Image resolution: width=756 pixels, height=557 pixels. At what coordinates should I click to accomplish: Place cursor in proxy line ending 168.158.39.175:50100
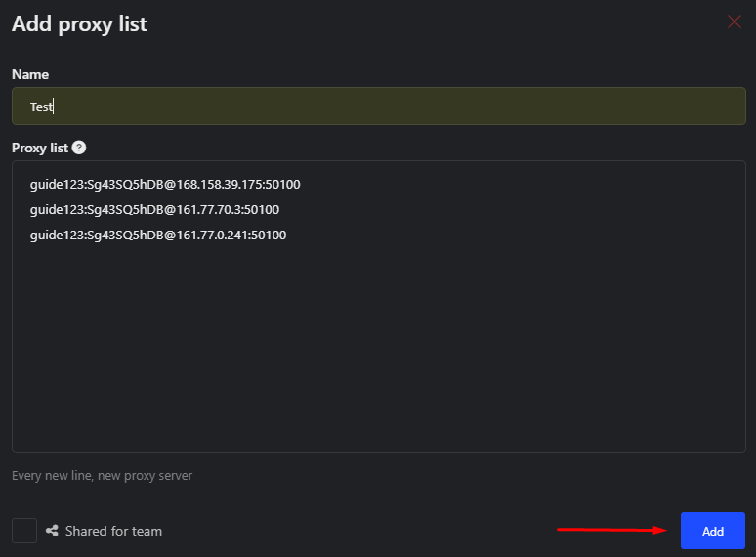pyautogui.click(x=165, y=185)
